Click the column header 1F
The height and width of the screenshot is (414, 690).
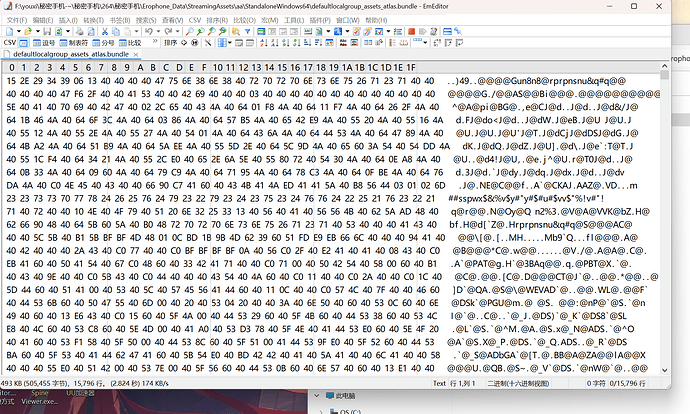(x=411, y=67)
